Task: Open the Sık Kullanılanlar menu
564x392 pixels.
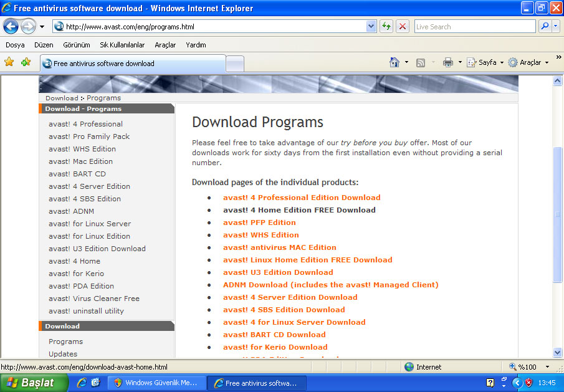Action: pyautogui.click(x=122, y=45)
